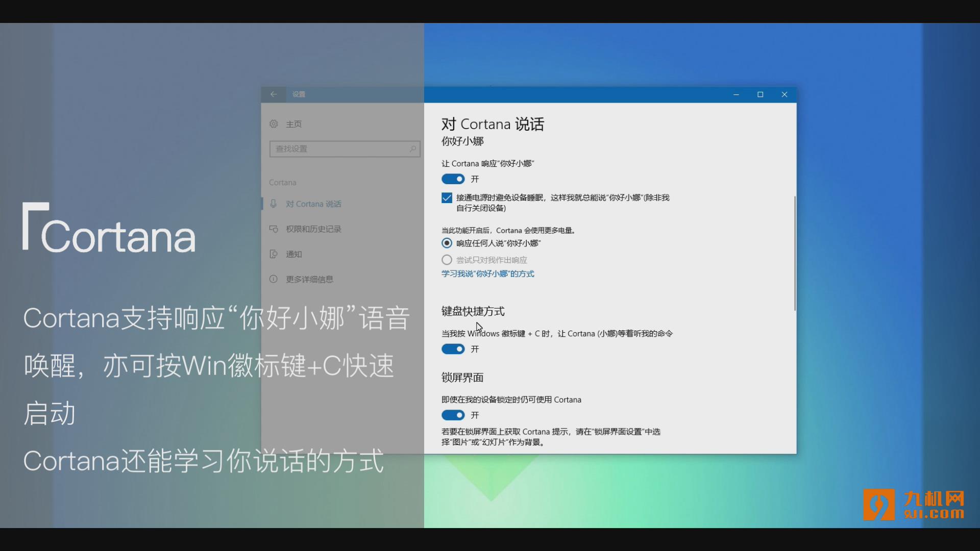Click the search magnifier icon in settings box
Viewport: 980px width, 551px height.
(x=412, y=149)
